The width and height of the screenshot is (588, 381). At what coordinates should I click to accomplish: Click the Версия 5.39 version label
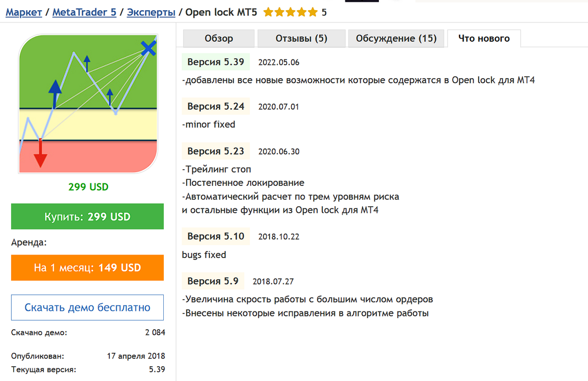click(216, 62)
